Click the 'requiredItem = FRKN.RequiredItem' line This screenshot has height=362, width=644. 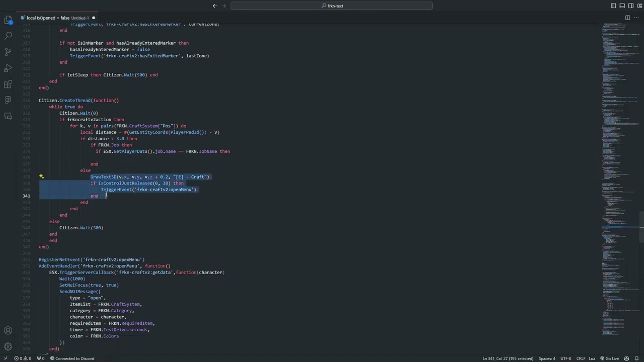point(112,323)
